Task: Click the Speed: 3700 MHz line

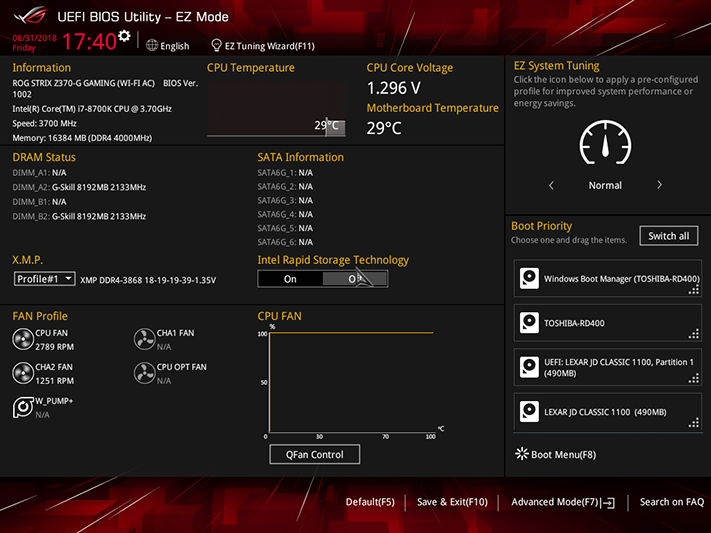Action: point(44,123)
